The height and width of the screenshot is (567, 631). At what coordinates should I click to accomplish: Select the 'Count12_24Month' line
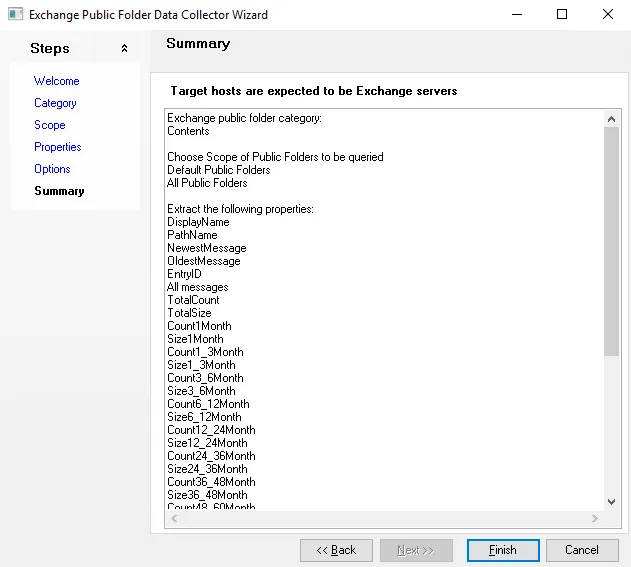(211, 430)
